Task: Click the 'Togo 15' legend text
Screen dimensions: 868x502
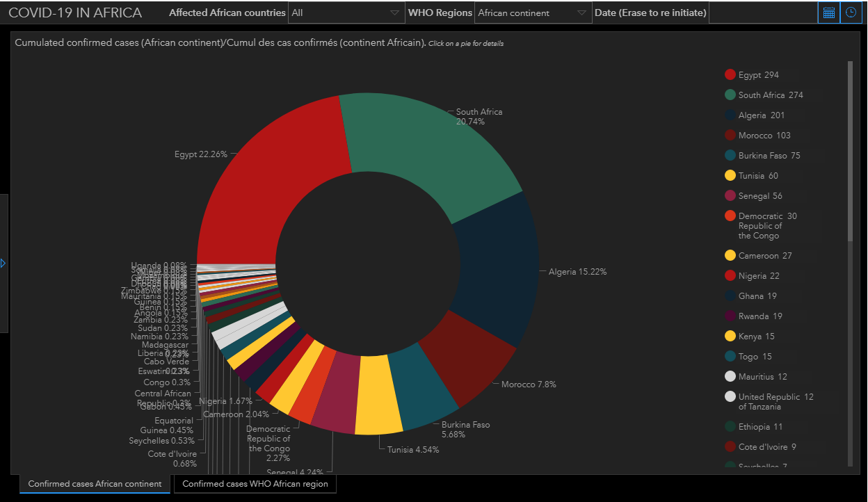Action: pyautogui.click(x=755, y=357)
